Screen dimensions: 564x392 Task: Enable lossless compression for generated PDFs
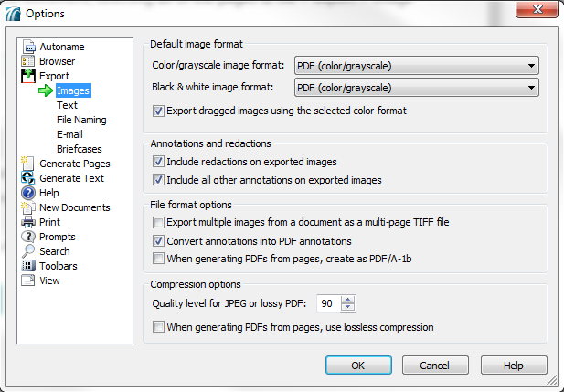[159, 326]
